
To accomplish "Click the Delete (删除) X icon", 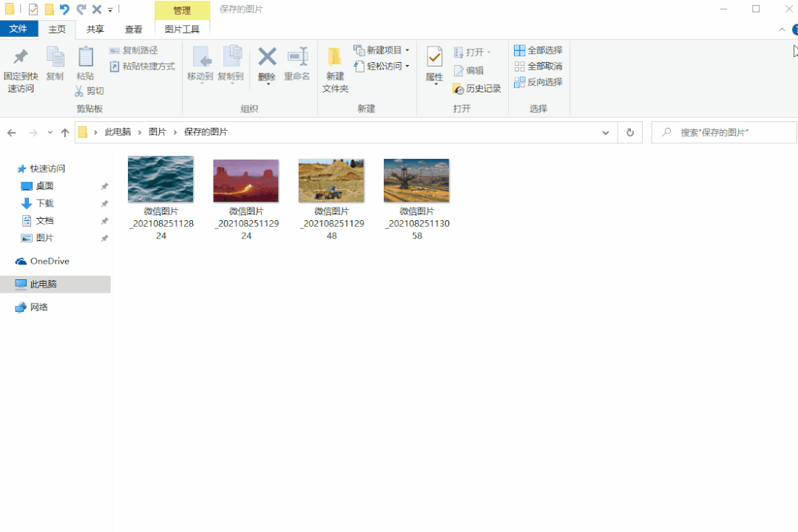I will tap(267, 57).
